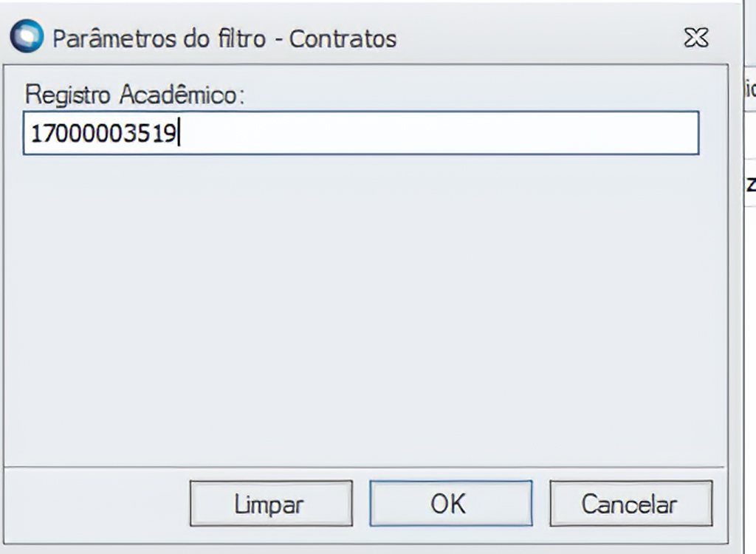Click the number 17000003519 text
Image resolution: width=756 pixels, height=554 pixels.
click(x=103, y=134)
